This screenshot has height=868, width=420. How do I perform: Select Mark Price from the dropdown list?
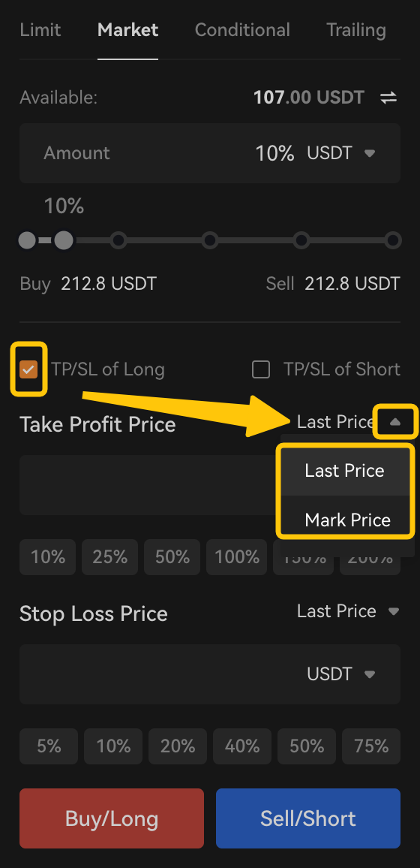pos(347,520)
